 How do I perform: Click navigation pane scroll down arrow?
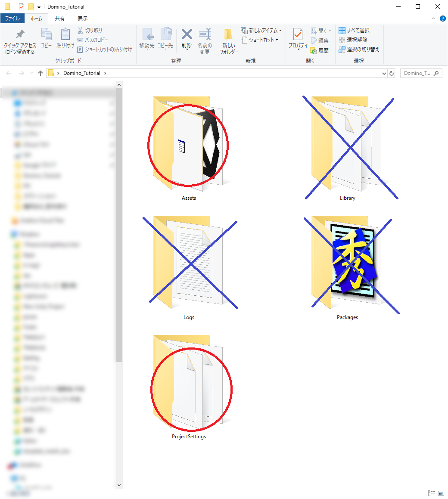click(x=119, y=485)
